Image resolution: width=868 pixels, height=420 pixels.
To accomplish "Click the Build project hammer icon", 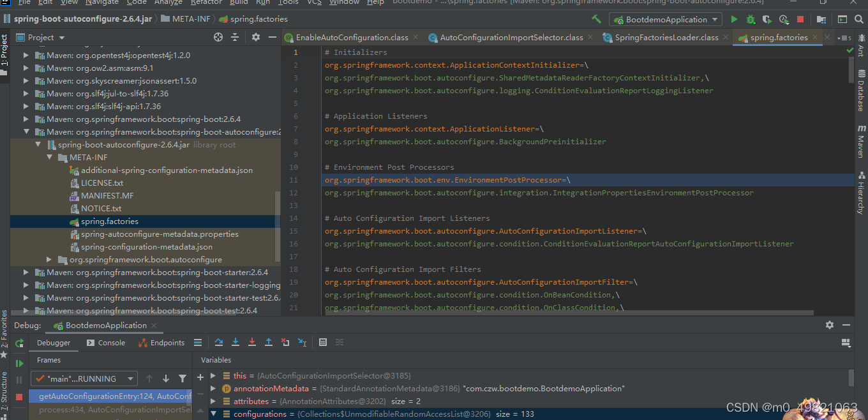I will (x=596, y=19).
